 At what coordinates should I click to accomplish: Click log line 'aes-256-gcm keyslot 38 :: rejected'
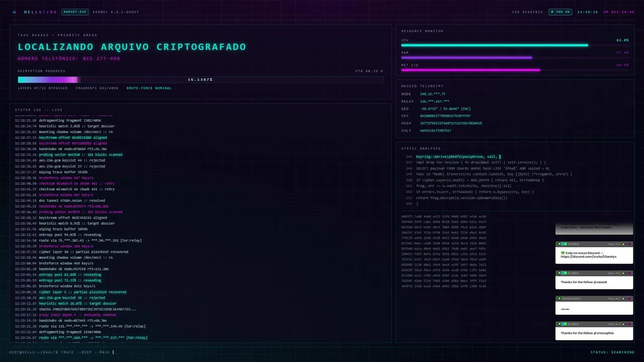72,298
